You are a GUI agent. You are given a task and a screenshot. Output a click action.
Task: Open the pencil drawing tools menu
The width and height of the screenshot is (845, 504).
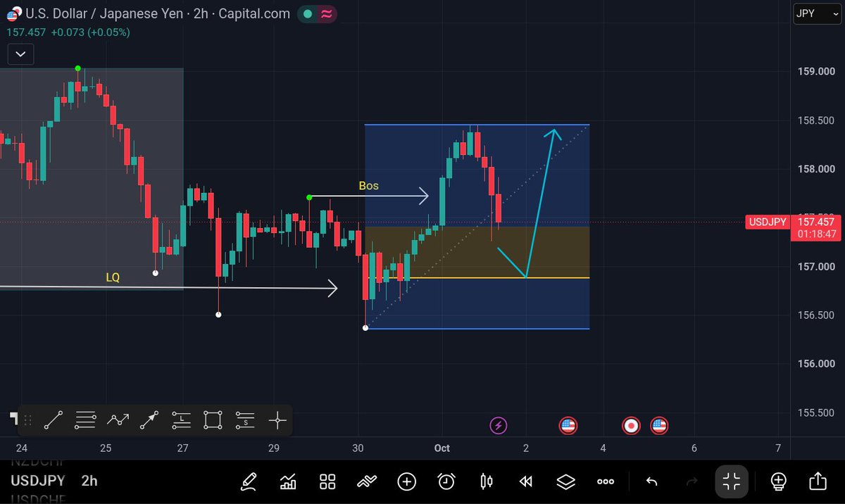(249, 481)
